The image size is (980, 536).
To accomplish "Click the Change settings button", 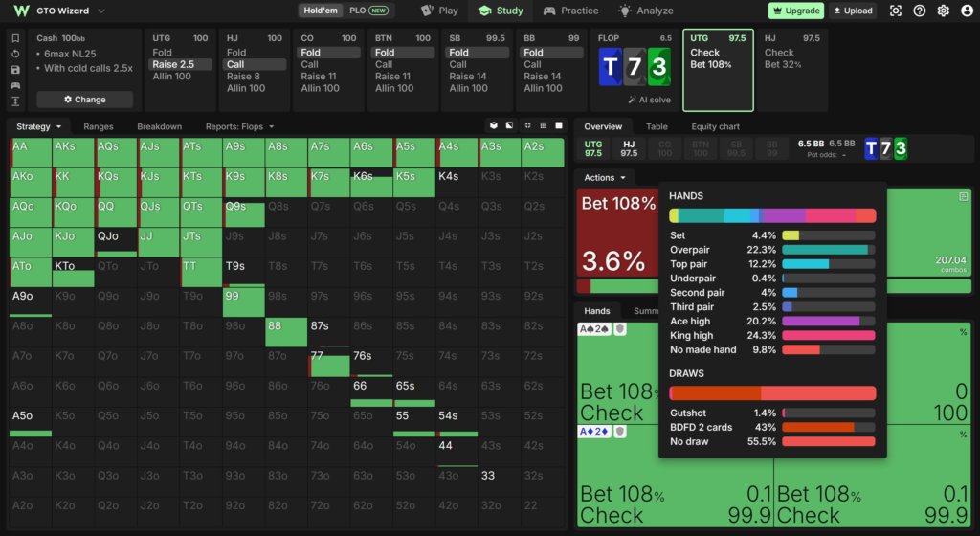I will [x=84, y=100].
